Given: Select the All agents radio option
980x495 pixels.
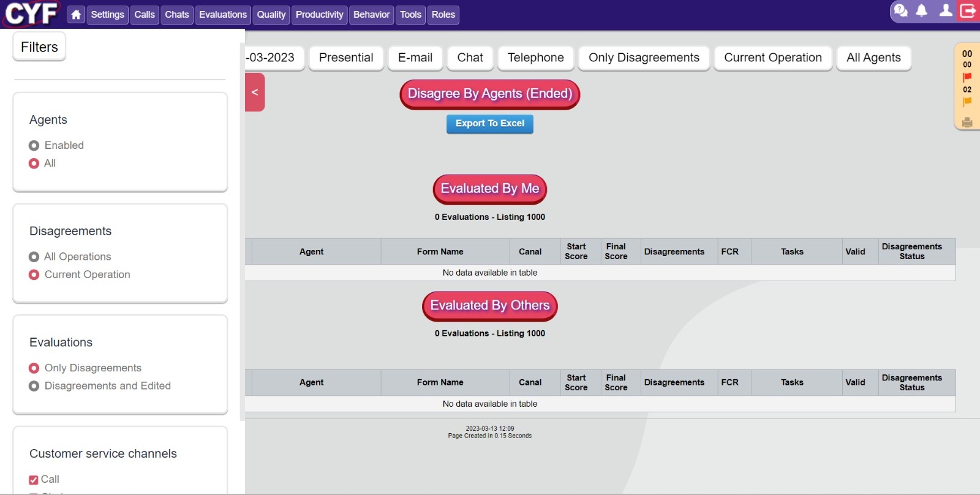Looking at the screenshot, I should tap(34, 164).
